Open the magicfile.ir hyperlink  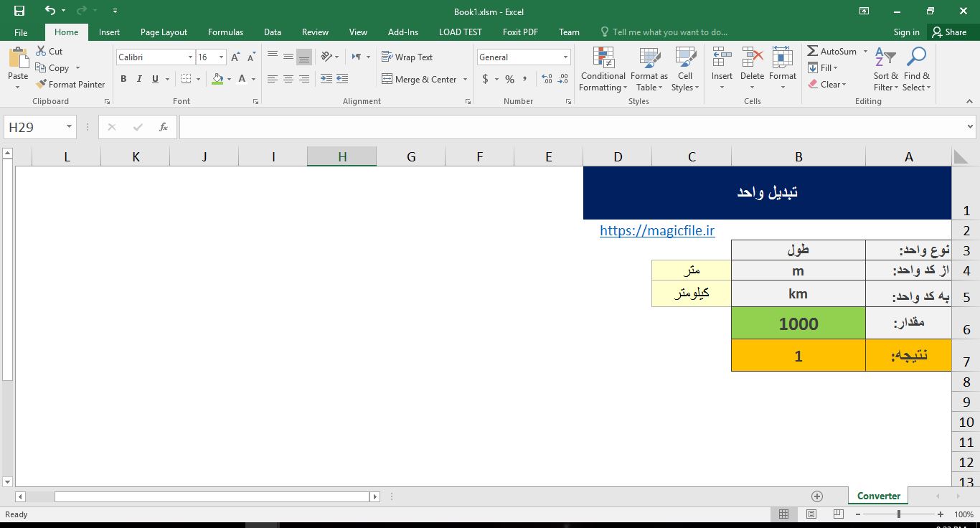click(x=657, y=230)
